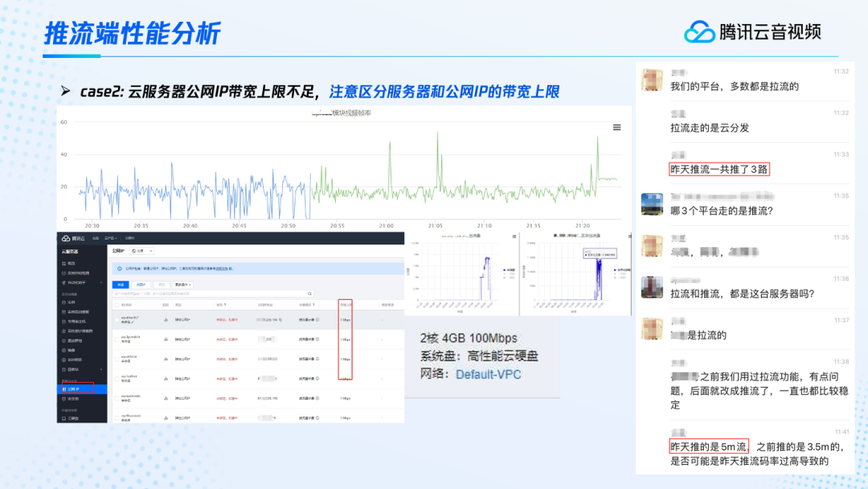Click the search magnifier icon in IP list

[x=310, y=294]
